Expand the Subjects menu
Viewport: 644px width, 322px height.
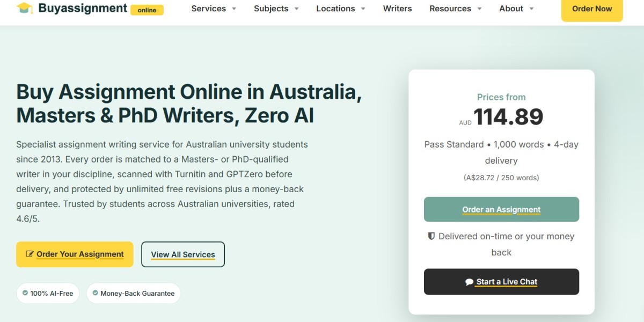(276, 9)
